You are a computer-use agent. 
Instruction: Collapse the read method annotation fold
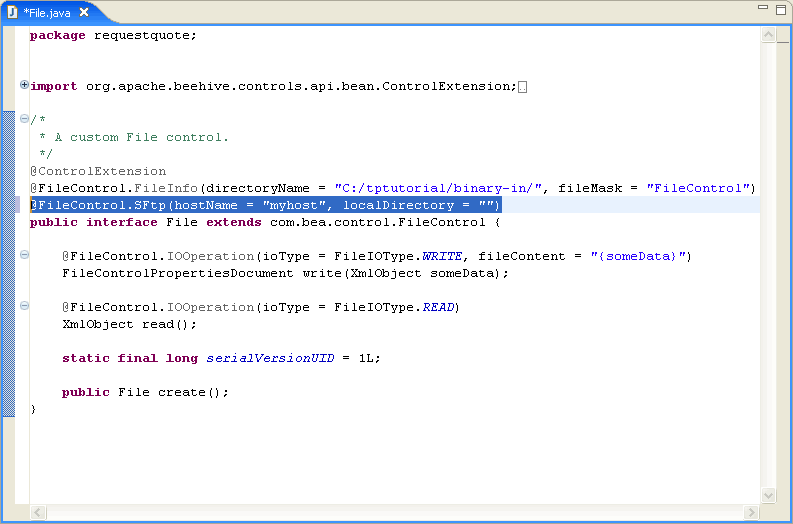[24, 305]
